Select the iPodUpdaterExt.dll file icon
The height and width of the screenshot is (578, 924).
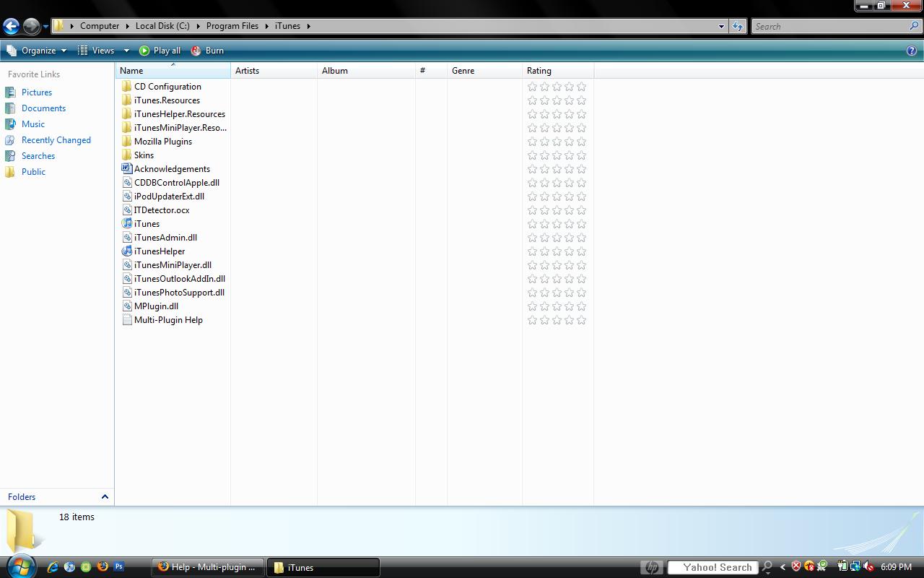pos(127,197)
